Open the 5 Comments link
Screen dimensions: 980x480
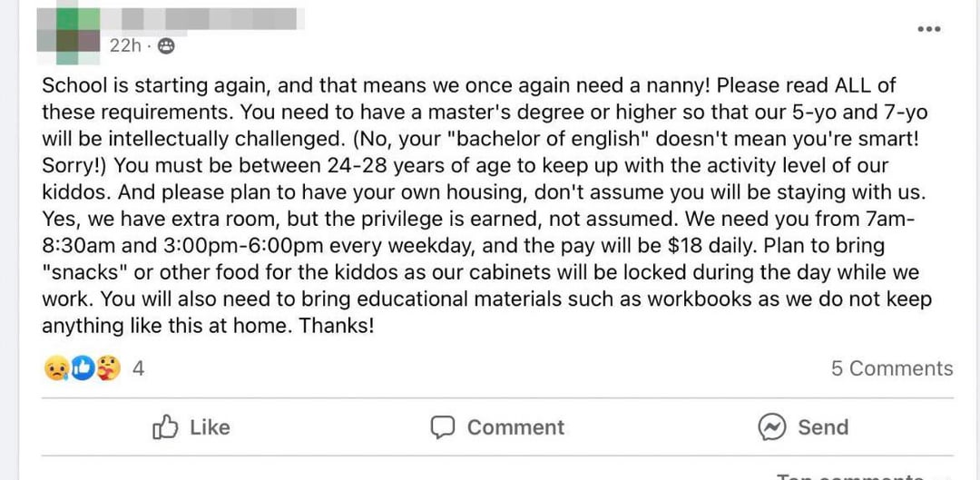891,368
